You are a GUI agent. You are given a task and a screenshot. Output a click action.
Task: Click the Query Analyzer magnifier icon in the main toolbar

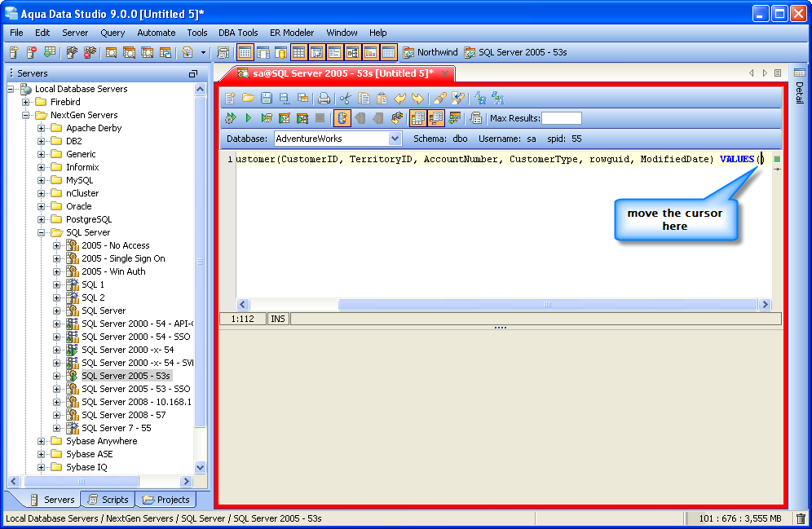pos(111,52)
